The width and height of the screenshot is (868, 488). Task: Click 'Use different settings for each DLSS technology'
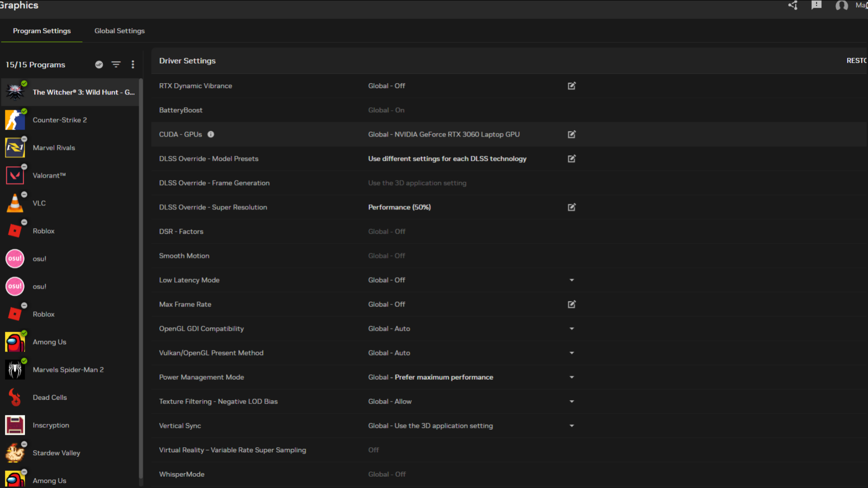click(448, 159)
